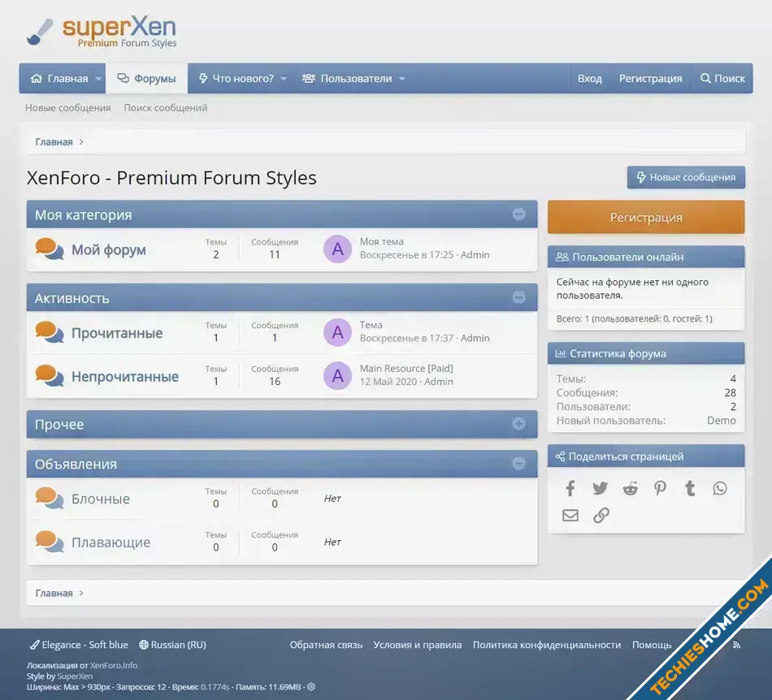
Task: Open Моя категория category title
Action: click(83, 215)
